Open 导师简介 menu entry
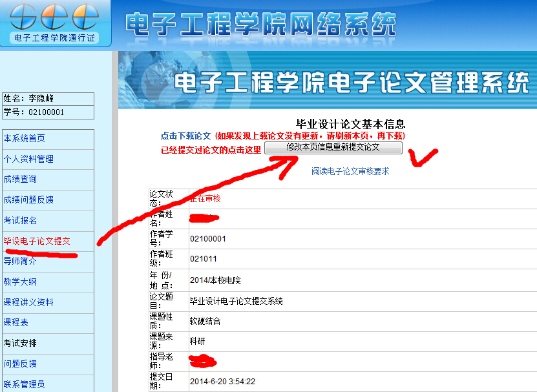Screen dimensions: 537x392 point(20,261)
